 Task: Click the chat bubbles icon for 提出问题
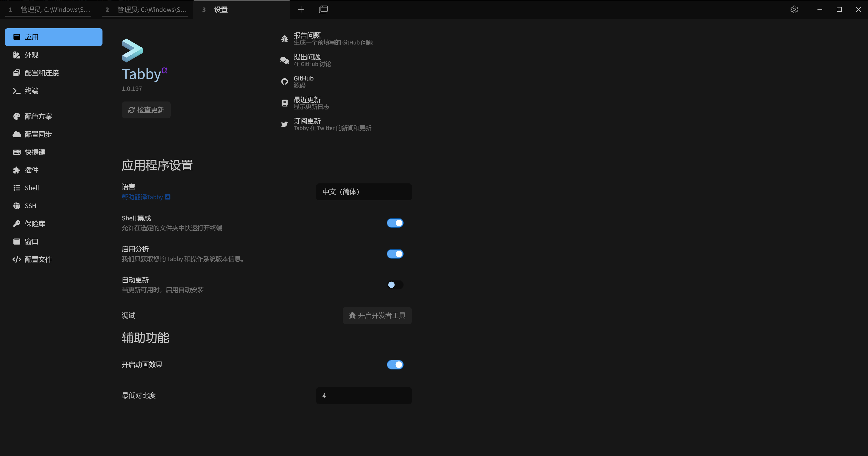[x=284, y=60]
